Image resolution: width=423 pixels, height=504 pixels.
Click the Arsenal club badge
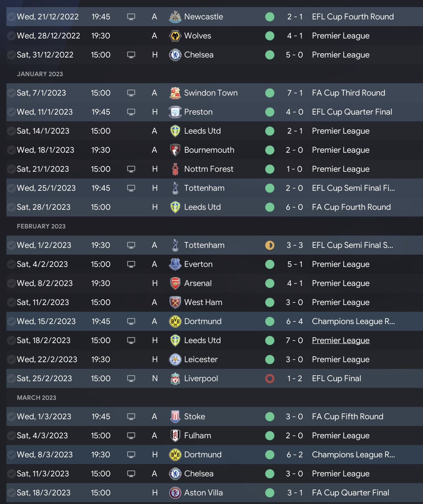[x=175, y=283]
